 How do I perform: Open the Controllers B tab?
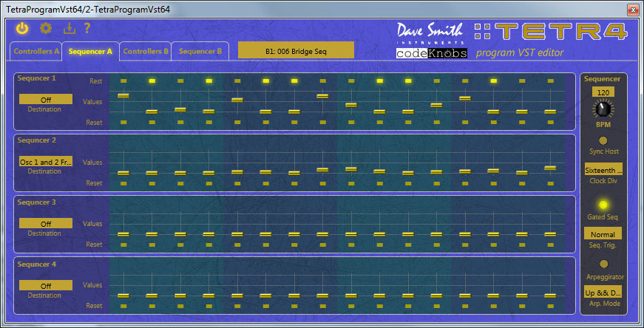pyautogui.click(x=146, y=51)
